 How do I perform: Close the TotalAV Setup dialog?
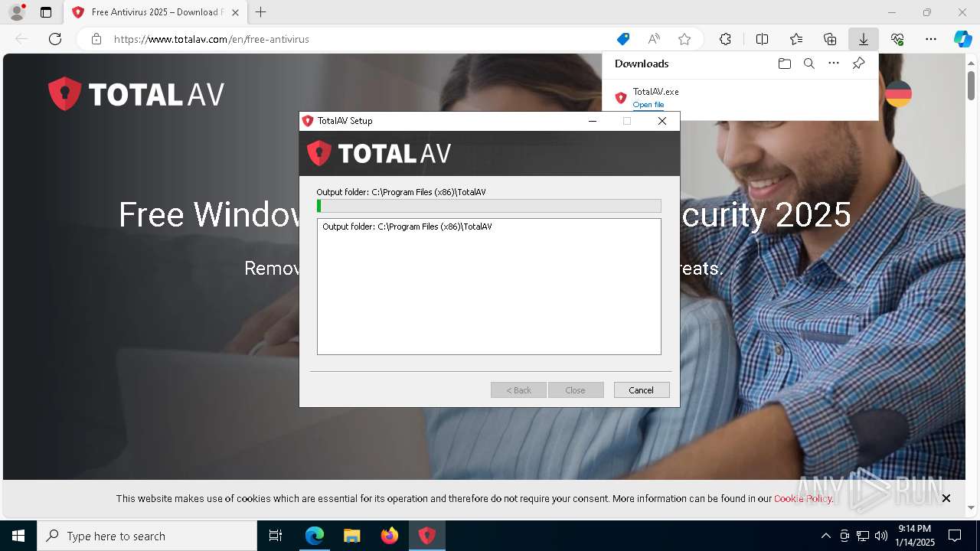(662, 121)
